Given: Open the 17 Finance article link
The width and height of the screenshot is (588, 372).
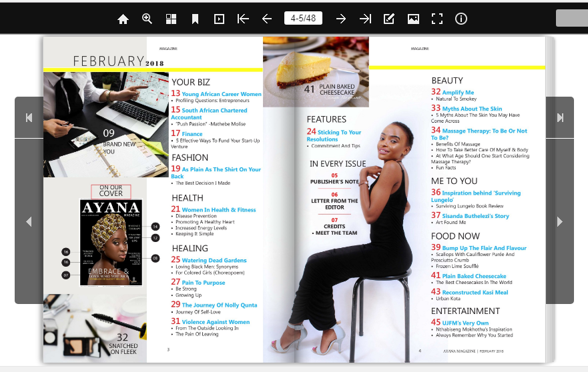Looking at the screenshot, I should (187, 133).
